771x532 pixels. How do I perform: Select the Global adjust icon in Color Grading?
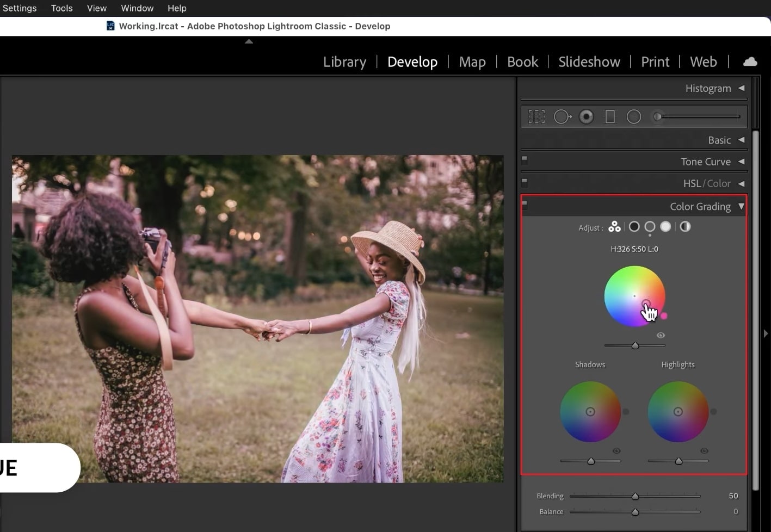click(x=684, y=227)
